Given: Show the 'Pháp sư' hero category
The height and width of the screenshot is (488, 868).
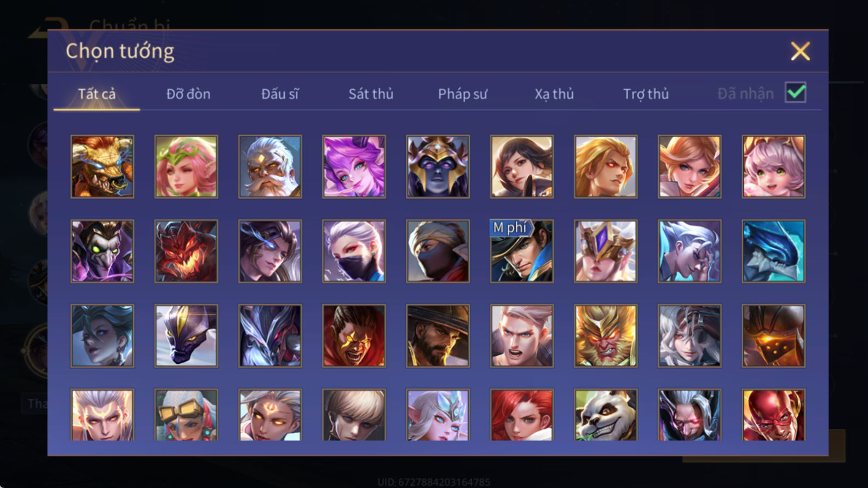Looking at the screenshot, I should (x=463, y=94).
